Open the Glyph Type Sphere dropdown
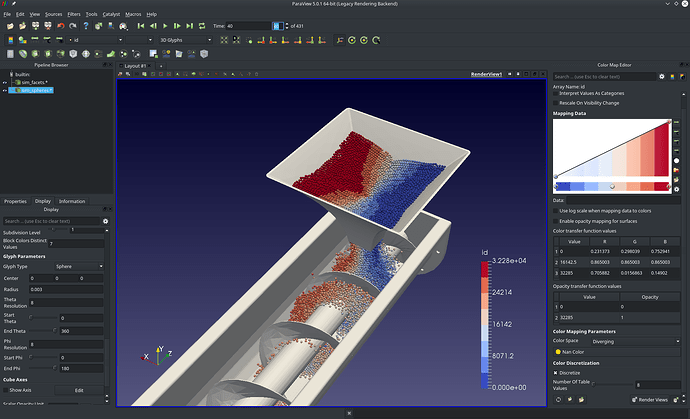Screen dimensions: 690x419 tap(80, 267)
